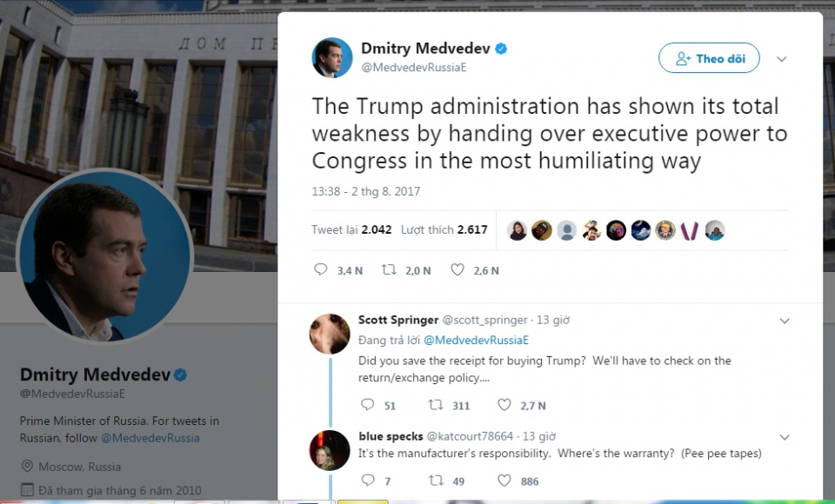Open Dmitry Medvedev's large profile photo
This screenshot has width=835, height=504.
[105, 255]
